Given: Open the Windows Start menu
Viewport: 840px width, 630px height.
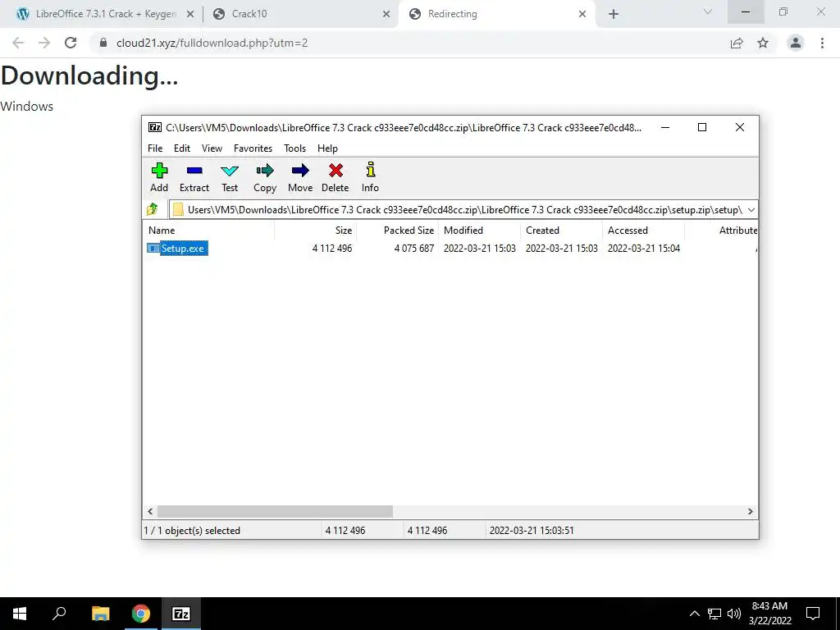Looking at the screenshot, I should pyautogui.click(x=20, y=614).
